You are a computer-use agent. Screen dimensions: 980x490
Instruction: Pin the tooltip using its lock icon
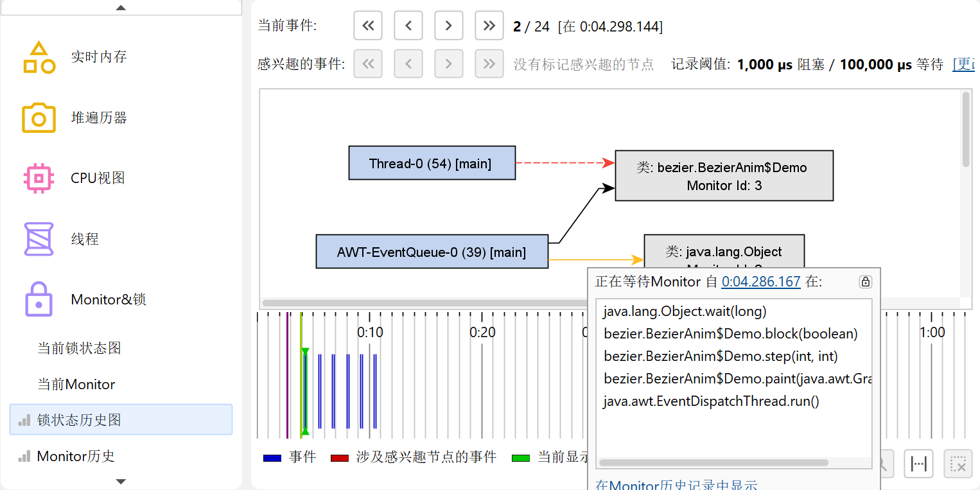tap(865, 282)
